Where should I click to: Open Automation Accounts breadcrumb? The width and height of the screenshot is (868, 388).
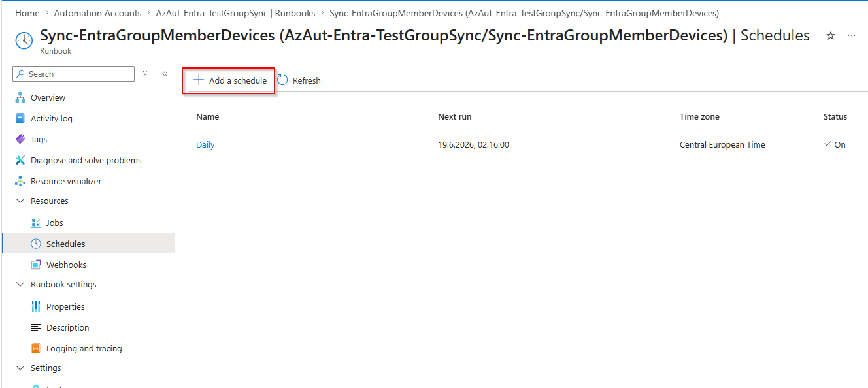click(97, 13)
